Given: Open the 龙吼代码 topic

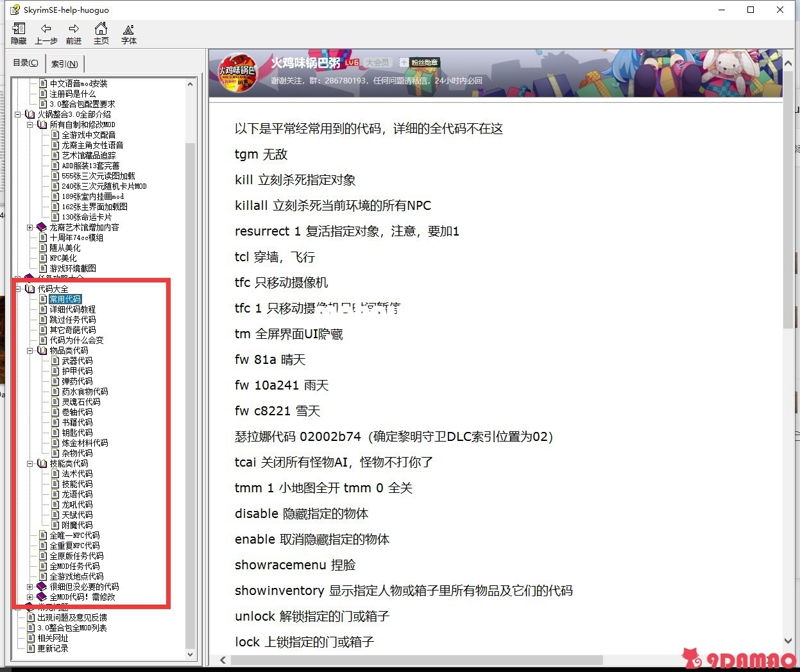Looking at the screenshot, I should pos(77,504).
